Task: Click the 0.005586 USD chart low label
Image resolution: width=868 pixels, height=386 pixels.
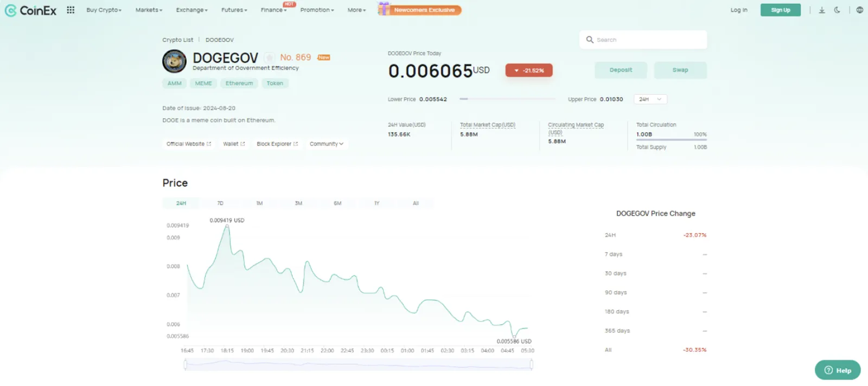Action: 514,342
